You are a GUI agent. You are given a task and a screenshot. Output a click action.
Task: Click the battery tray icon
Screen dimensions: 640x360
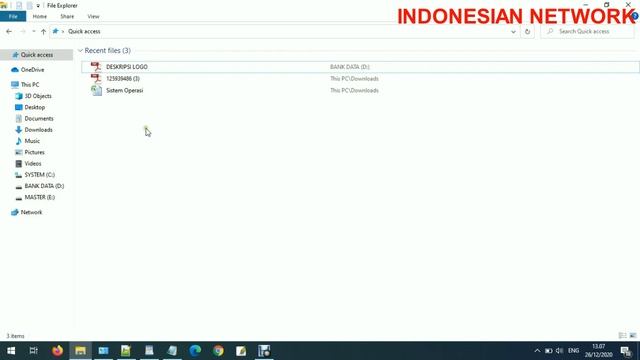coord(548,351)
